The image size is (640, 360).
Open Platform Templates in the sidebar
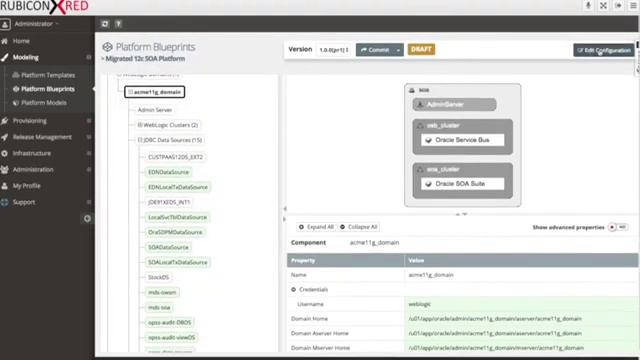tap(48, 75)
